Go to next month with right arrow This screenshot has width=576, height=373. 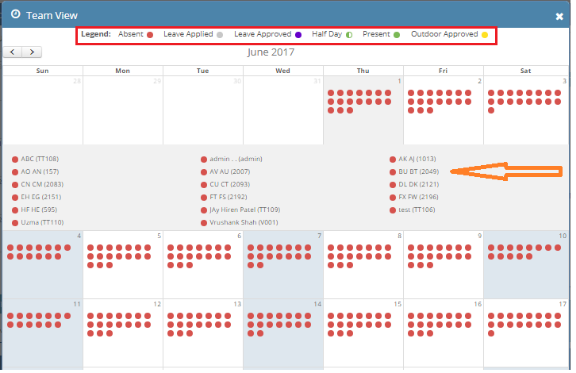tap(32, 52)
